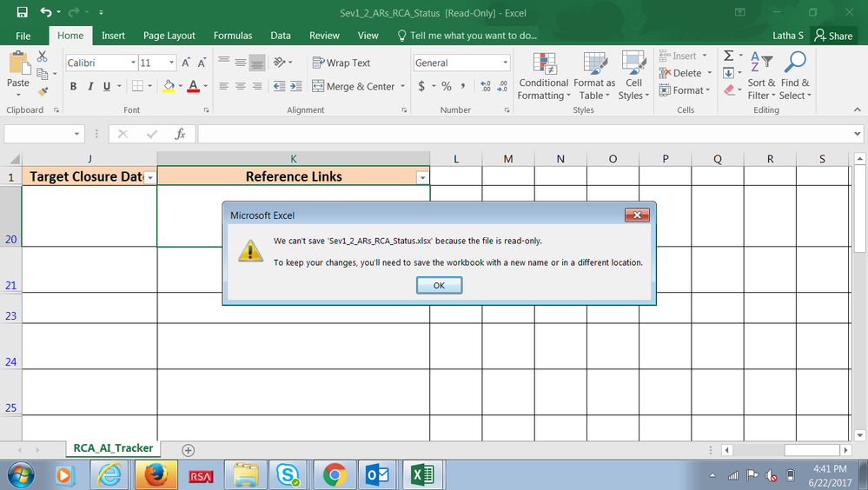Switch to the Formulas tab

tap(233, 36)
